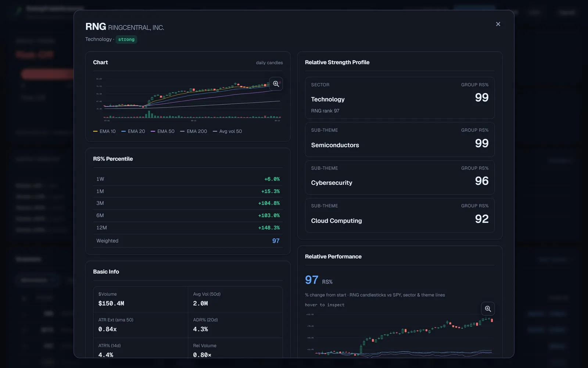Close the RNG detail modal
The height and width of the screenshot is (368, 588).
498,24
